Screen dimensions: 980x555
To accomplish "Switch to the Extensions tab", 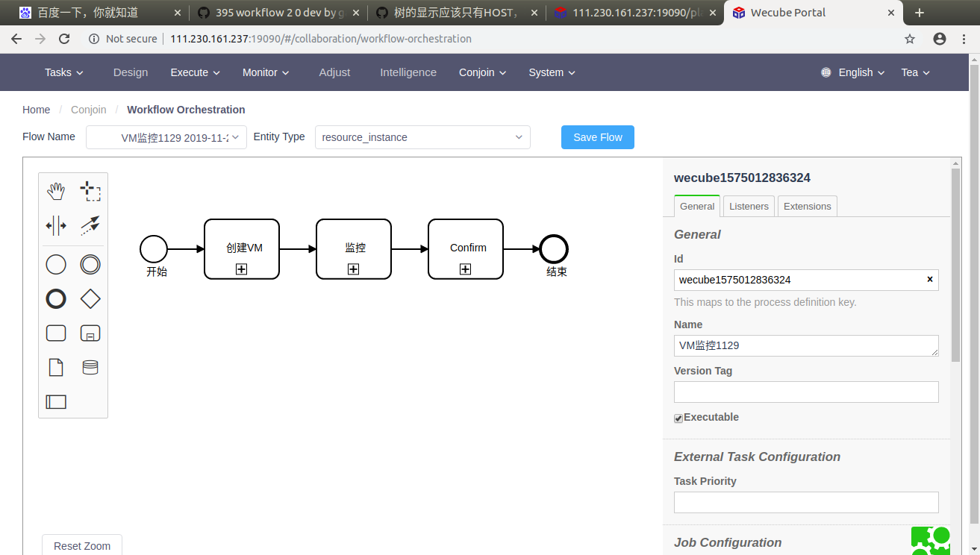I will [807, 206].
